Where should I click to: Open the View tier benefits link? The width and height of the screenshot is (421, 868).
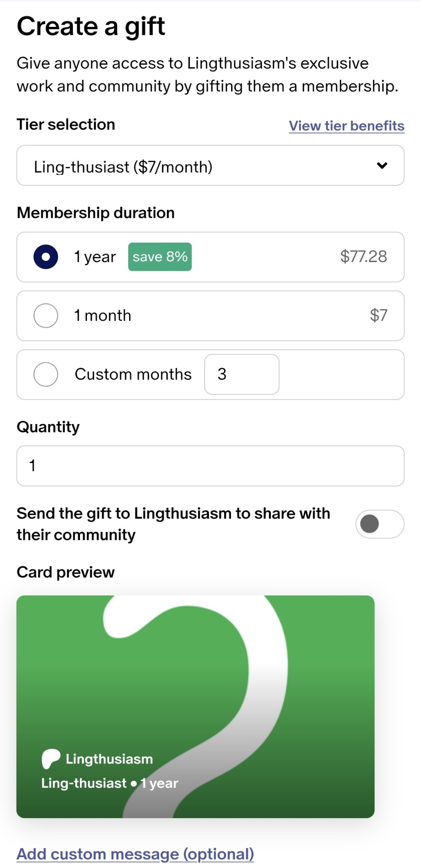pyautogui.click(x=346, y=126)
